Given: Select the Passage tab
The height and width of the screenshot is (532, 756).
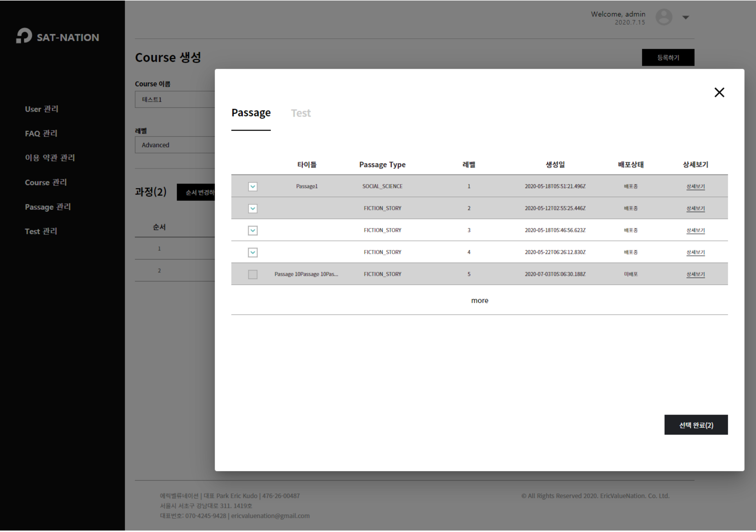Looking at the screenshot, I should coord(251,113).
